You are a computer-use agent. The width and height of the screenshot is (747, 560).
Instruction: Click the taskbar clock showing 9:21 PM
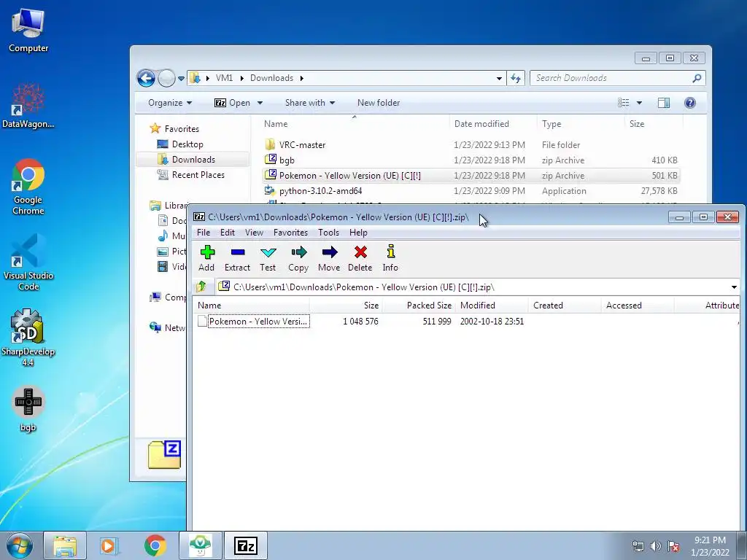710,546
